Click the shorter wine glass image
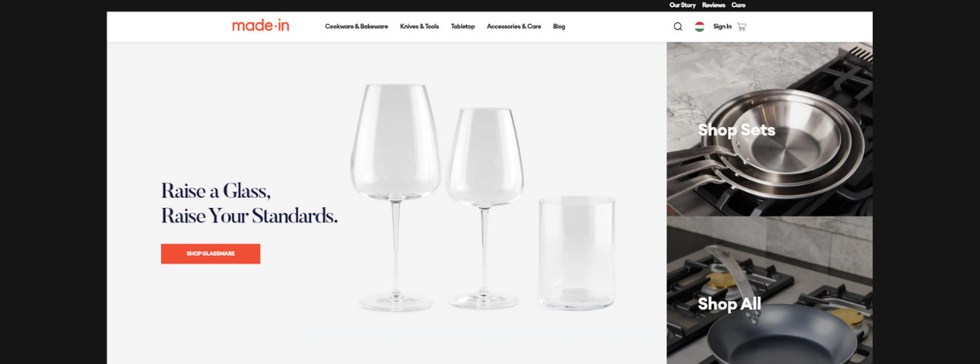The width and height of the screenshot is (980, 364). click(484, 208)
